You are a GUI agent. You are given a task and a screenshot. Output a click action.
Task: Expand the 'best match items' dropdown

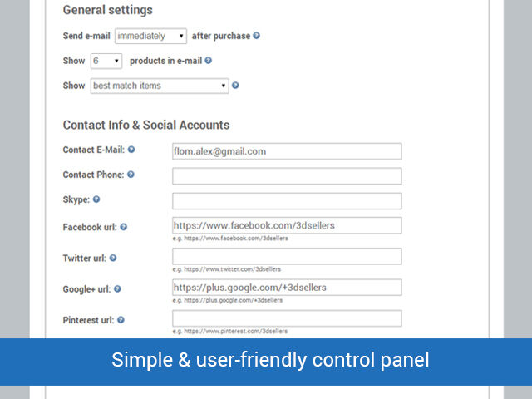click(159, 86)
